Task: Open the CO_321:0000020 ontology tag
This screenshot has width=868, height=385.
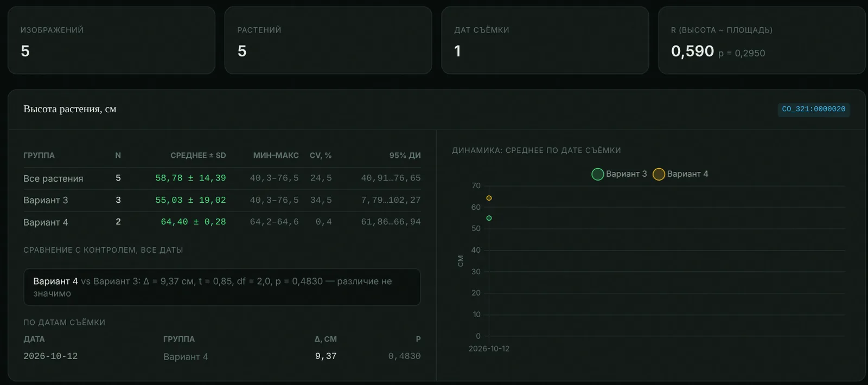Action: (813, 109)
